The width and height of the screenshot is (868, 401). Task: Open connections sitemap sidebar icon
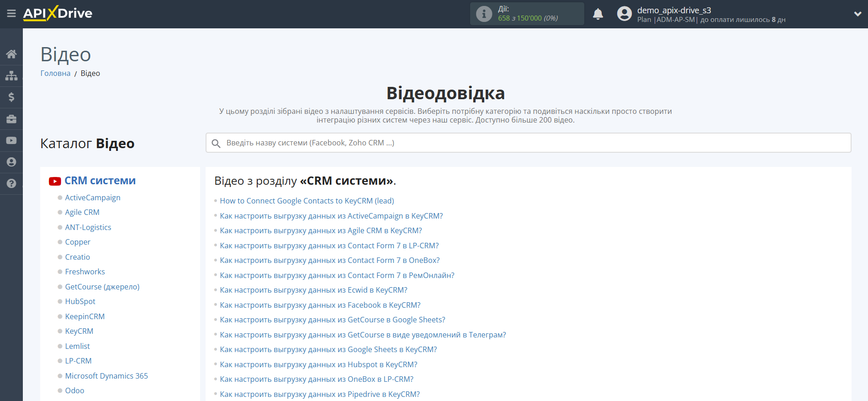tap(11, 75)
